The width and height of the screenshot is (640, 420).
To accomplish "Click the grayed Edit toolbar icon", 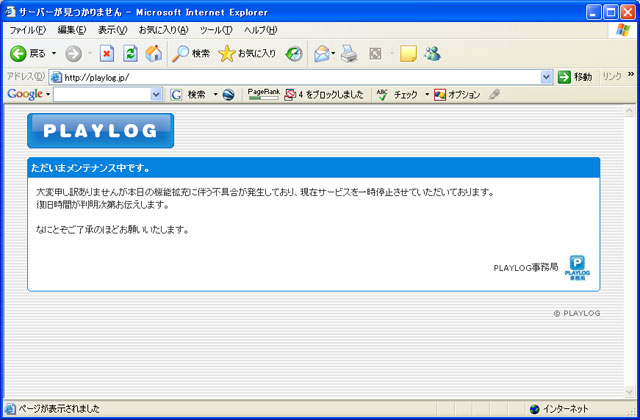I will (375, 53).
